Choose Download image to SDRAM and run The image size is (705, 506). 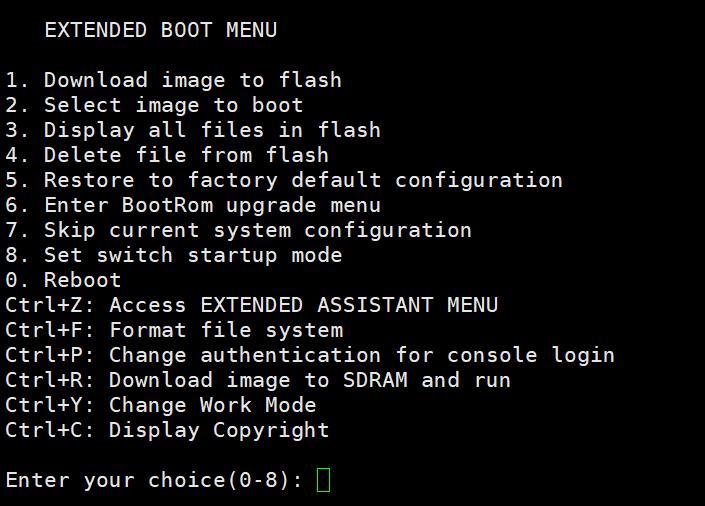(309, 380)
